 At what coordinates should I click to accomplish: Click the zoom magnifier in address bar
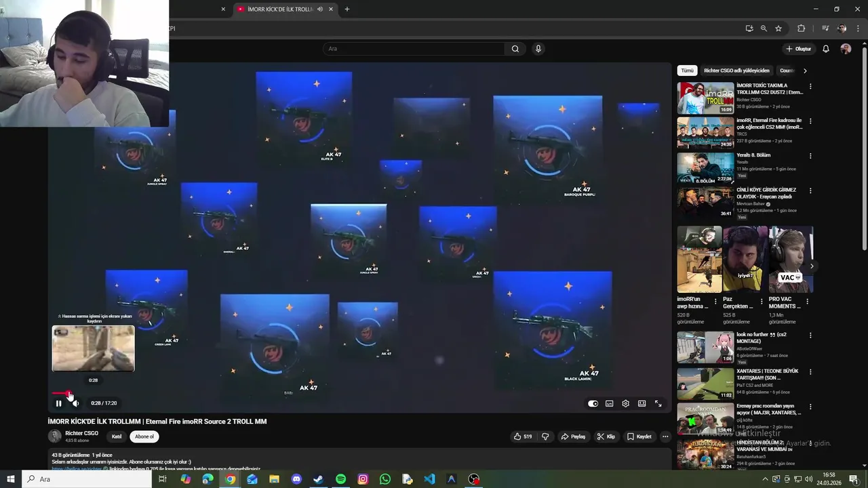764,28
